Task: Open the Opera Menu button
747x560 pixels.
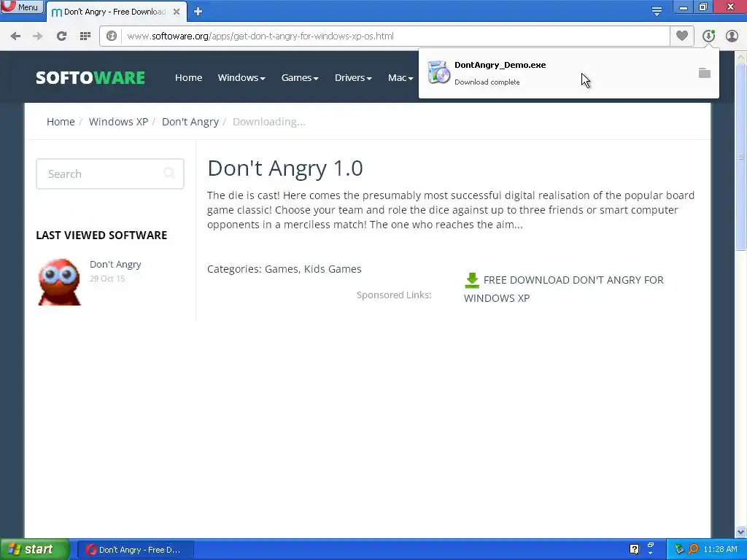Action: (x=22, y=7)
